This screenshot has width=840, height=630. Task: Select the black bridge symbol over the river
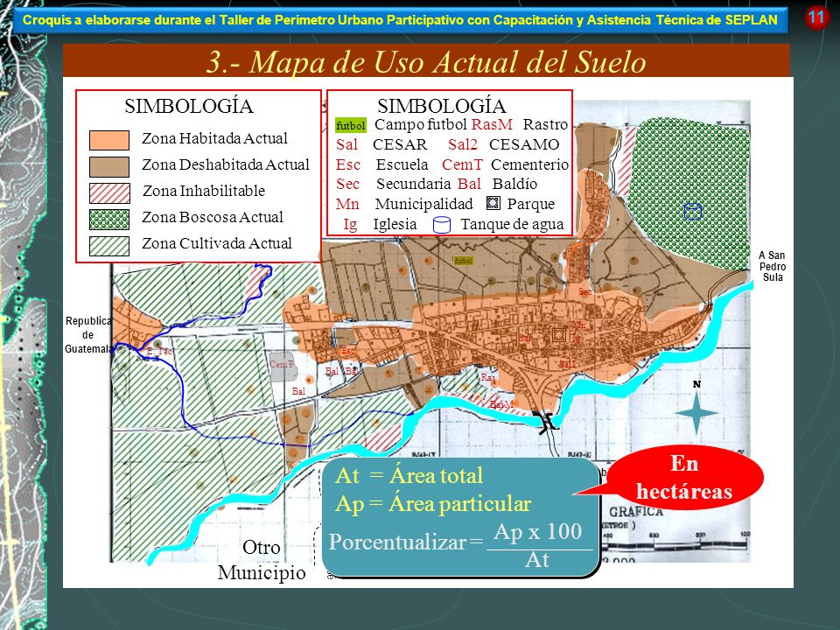tap(546, 422)
